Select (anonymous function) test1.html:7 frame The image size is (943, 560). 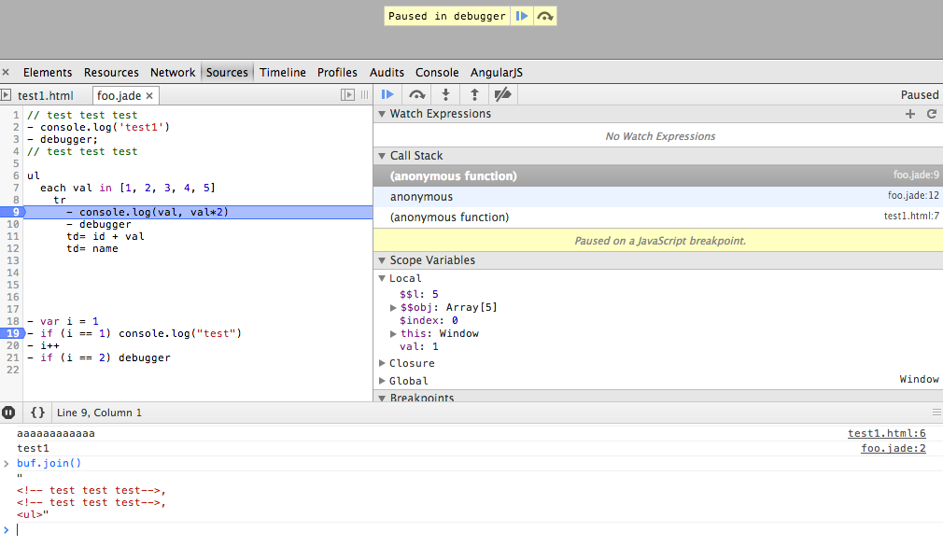point(658,217)
